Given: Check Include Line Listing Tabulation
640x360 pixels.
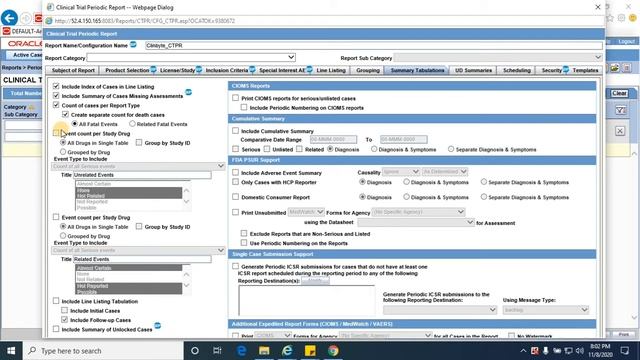Looking at the screenshot, I should [56, 301].
